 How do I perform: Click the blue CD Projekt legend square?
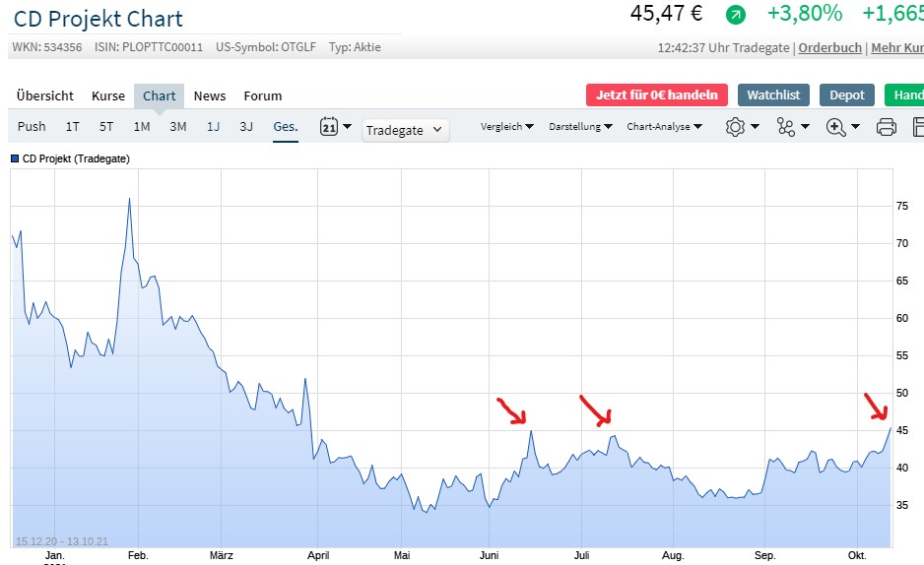(x=15, y=158)
